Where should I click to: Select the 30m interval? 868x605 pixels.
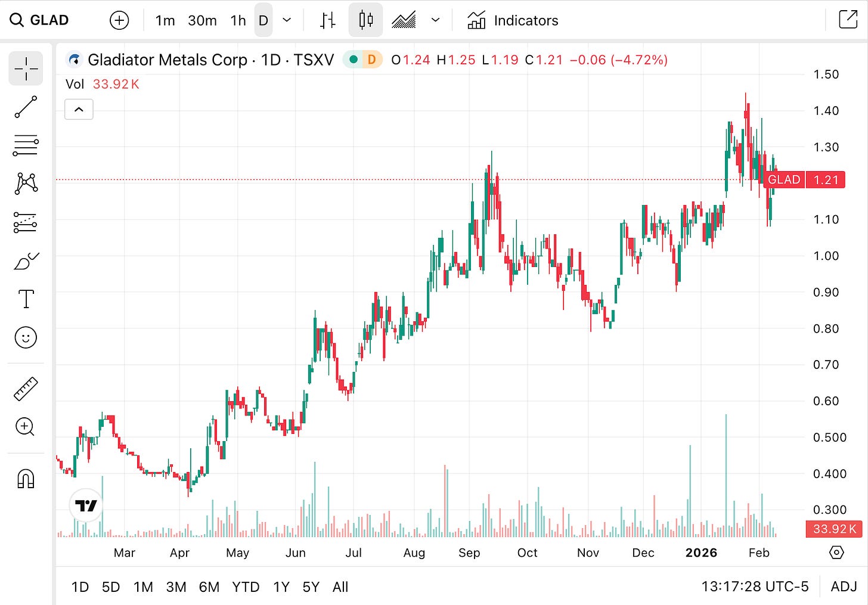click(202, 20)
